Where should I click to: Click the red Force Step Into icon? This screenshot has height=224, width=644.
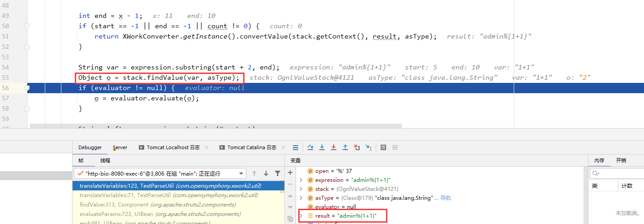pyautogui.click(x=333, y=147)
